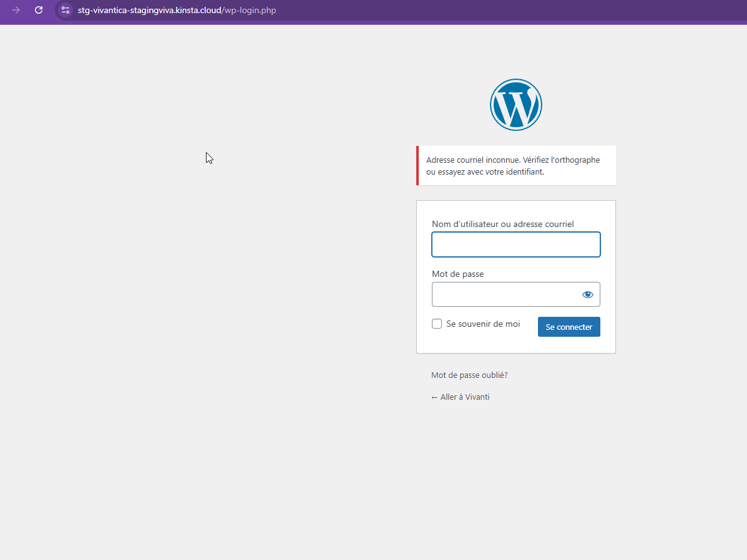747x560 pixels.
Task: Check the 'Se souvenir de moi' box
Action: [x=437, y=324]
